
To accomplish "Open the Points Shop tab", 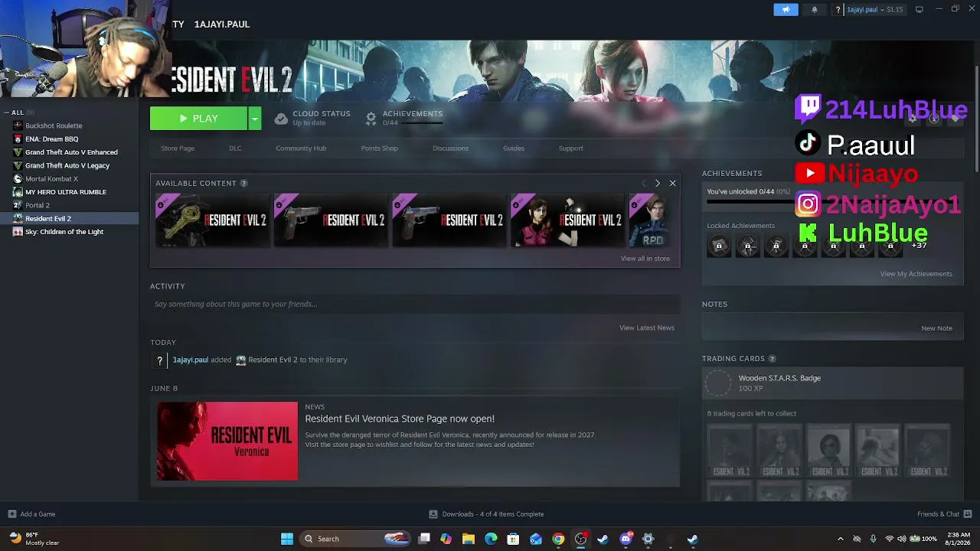I will click(379, 148).
